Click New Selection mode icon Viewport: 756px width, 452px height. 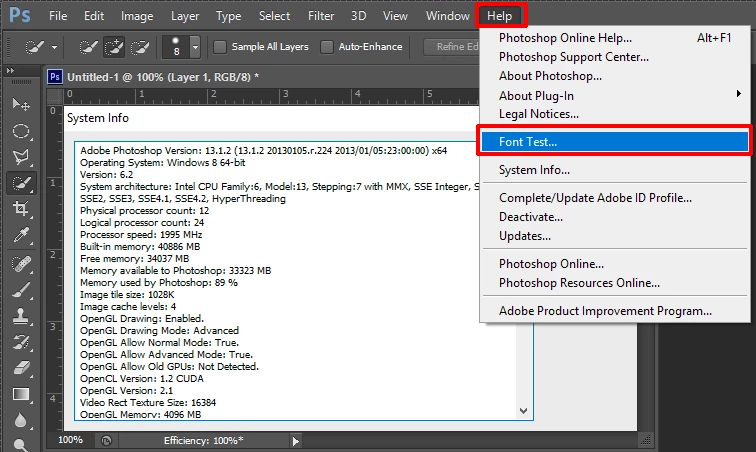click(x=88, y=47)
